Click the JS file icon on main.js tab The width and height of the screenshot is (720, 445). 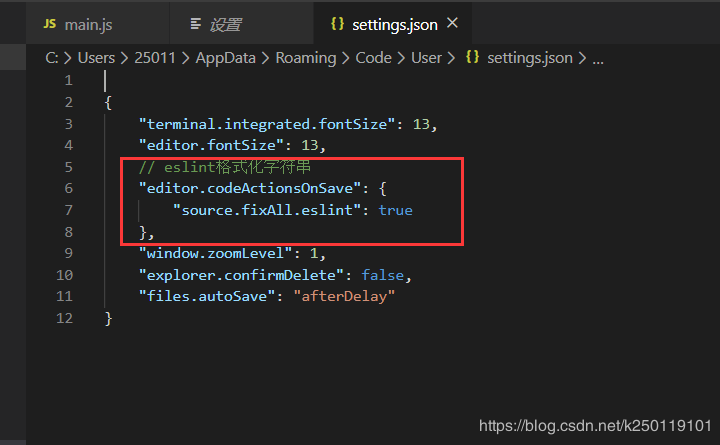pos(51,24)
